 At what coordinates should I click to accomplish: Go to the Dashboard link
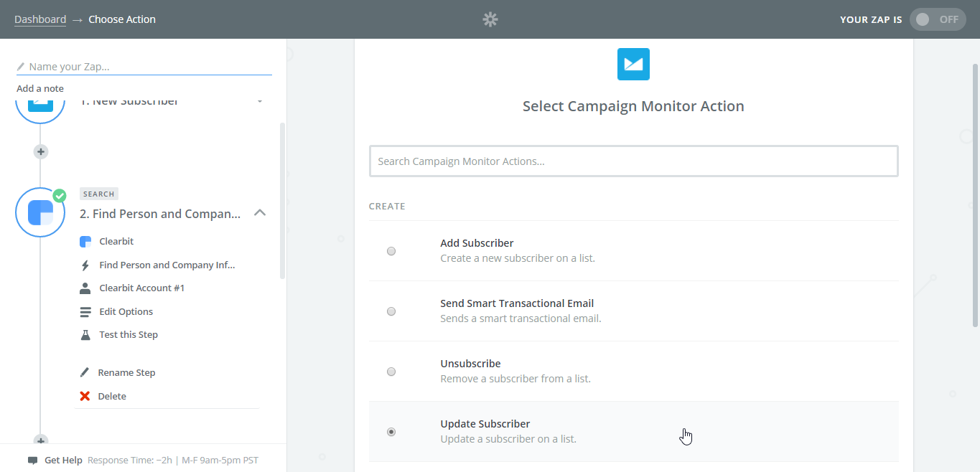(x=40, y=19)
